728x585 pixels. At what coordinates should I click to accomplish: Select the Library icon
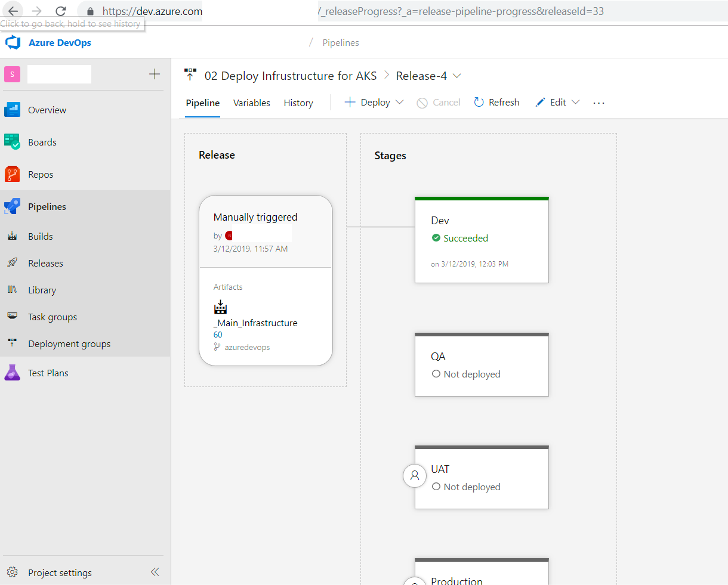pos(13,290)
